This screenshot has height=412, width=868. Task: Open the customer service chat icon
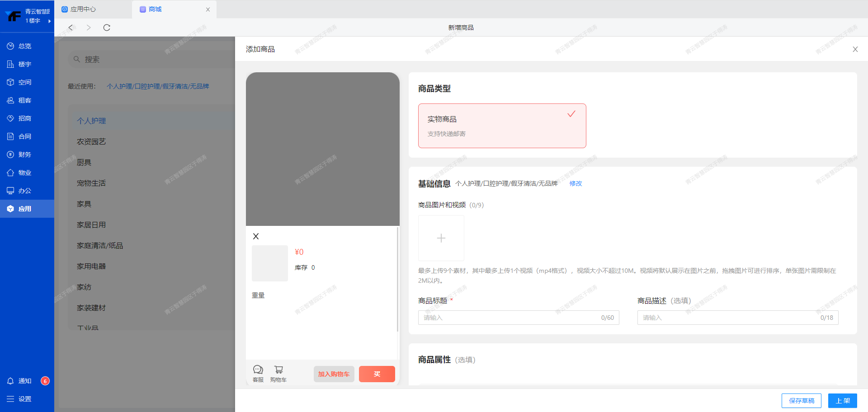click(x=258, y=370)
